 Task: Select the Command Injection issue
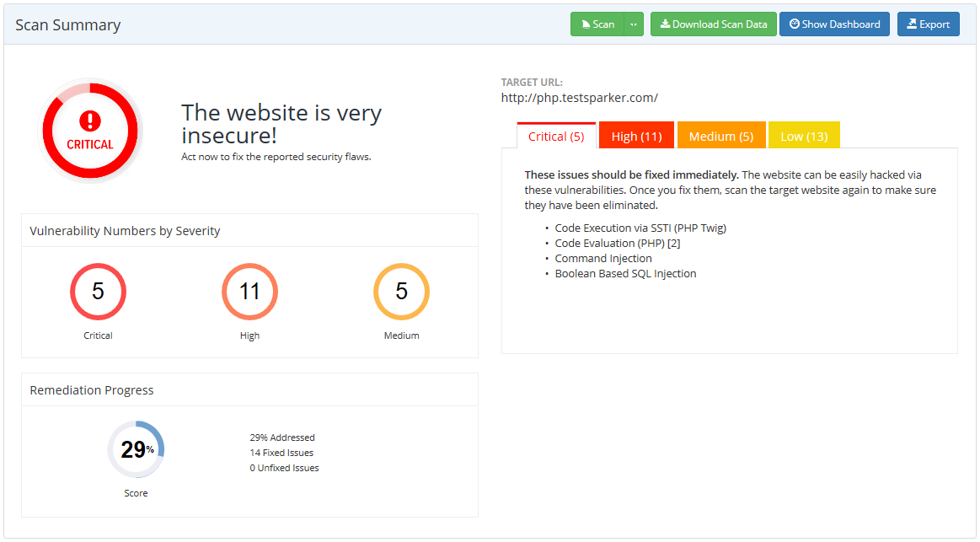pos(602,258)
